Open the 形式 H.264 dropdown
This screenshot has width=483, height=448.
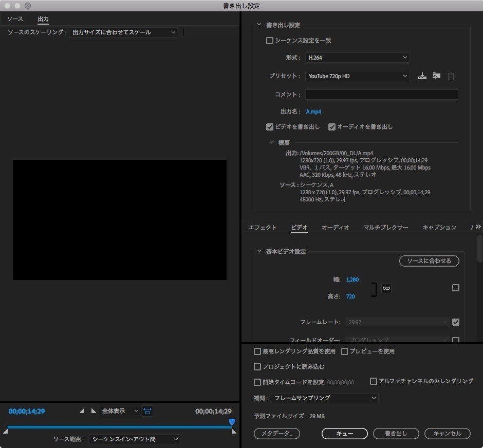(x=357, y=58)
